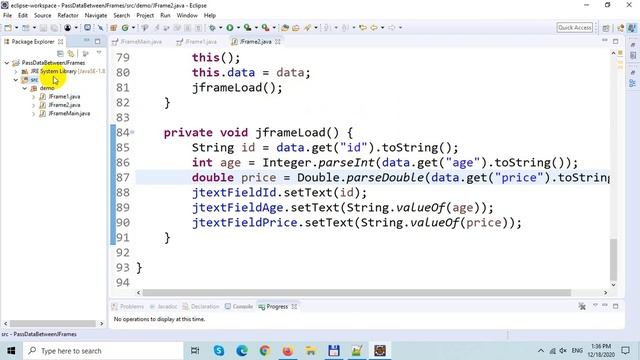640x360 pixels.
Task: Switch to the Declaration tab
Action: 201,307
